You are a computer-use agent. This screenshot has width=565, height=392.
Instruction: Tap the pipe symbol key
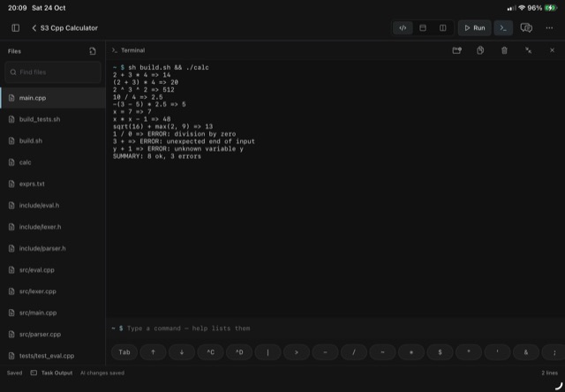(x=267, y=352)
